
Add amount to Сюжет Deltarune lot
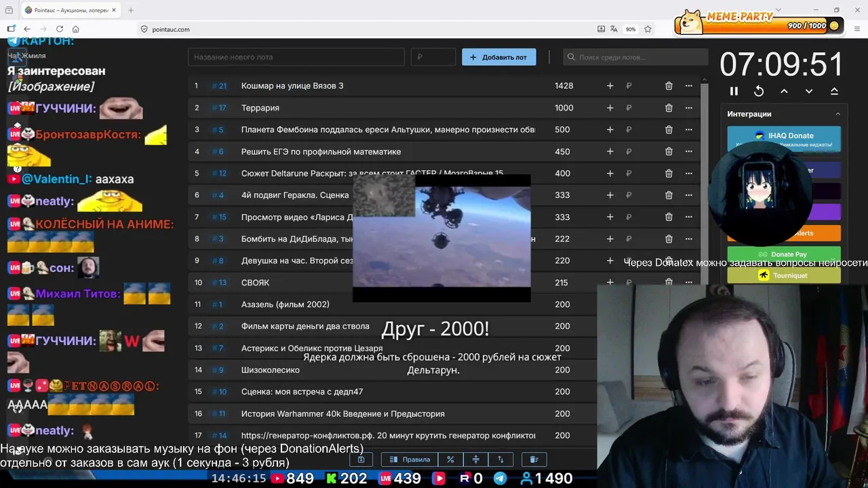click(610, 174)
